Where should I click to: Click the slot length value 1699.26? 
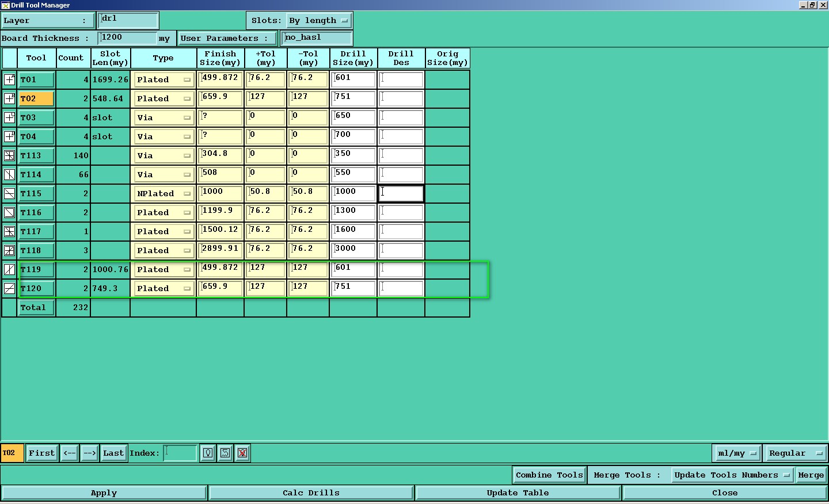point(110,79)
